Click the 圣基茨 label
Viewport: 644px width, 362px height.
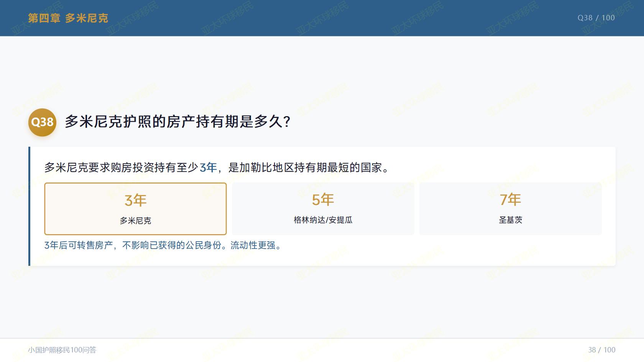coord(510,220)
